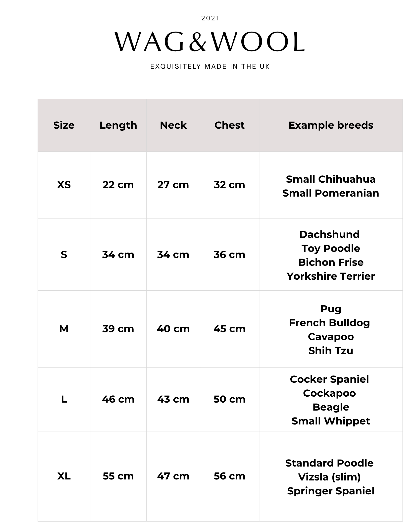
Task: Click the Chest column header
Action: 229,125
